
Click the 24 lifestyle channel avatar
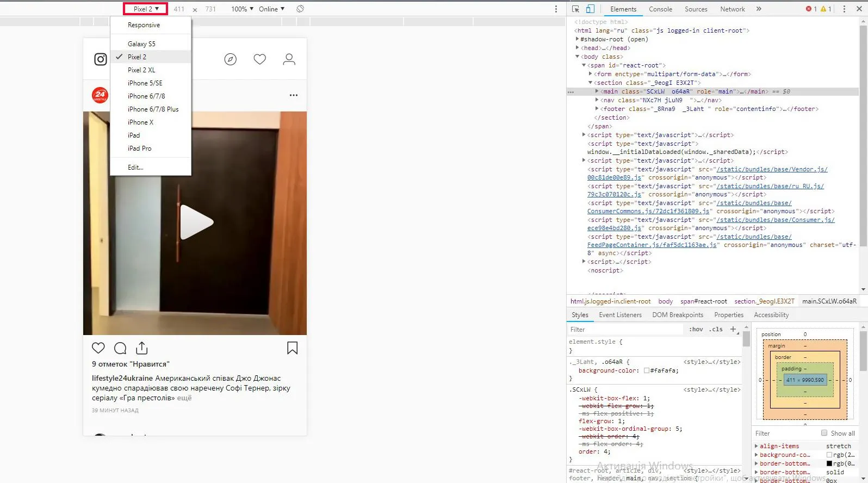tap(100, 95)
